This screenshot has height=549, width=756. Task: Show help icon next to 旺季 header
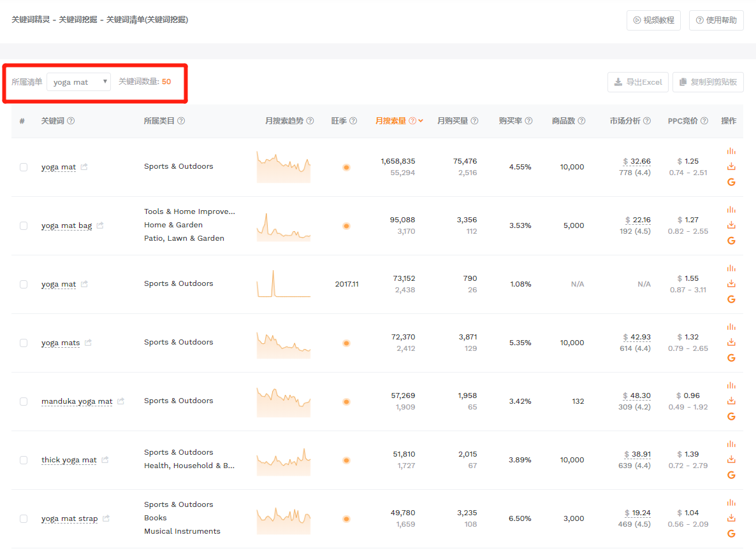tap(353, 121)
